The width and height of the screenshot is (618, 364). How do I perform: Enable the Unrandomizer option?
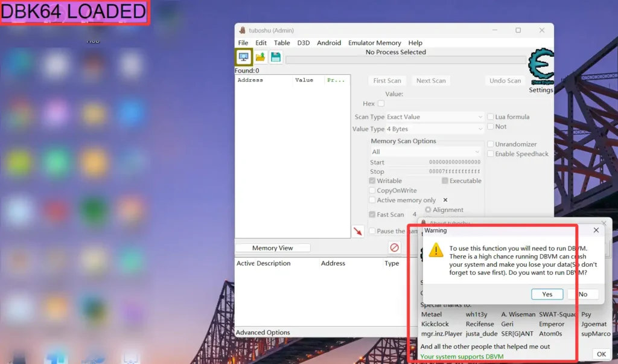pos(490,144)
